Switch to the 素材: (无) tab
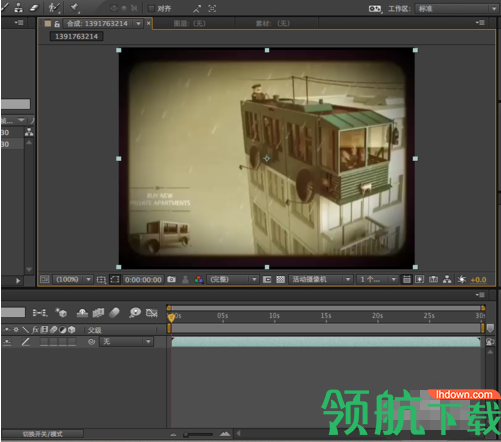 [x=273, y=23]
